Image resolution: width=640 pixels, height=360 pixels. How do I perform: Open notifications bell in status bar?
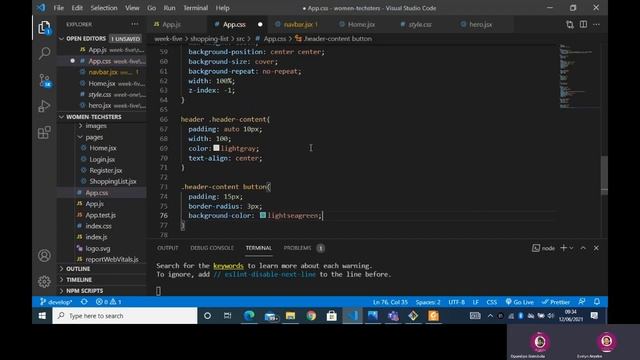point(597,302)
